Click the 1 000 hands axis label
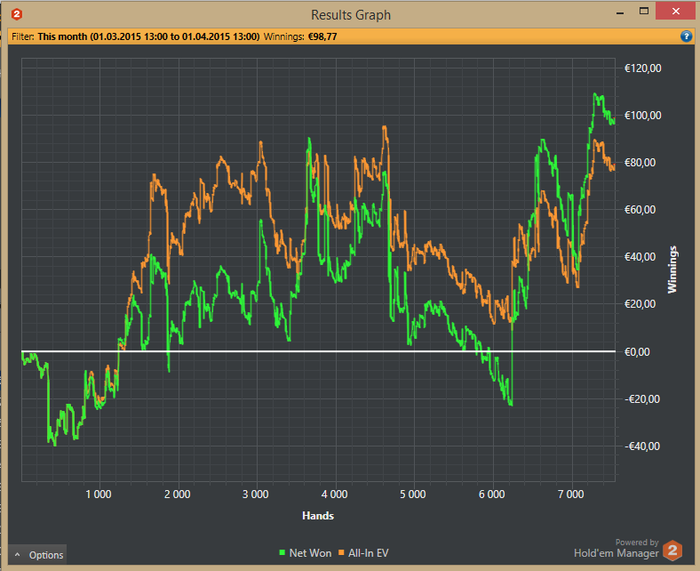 point(98,494)
